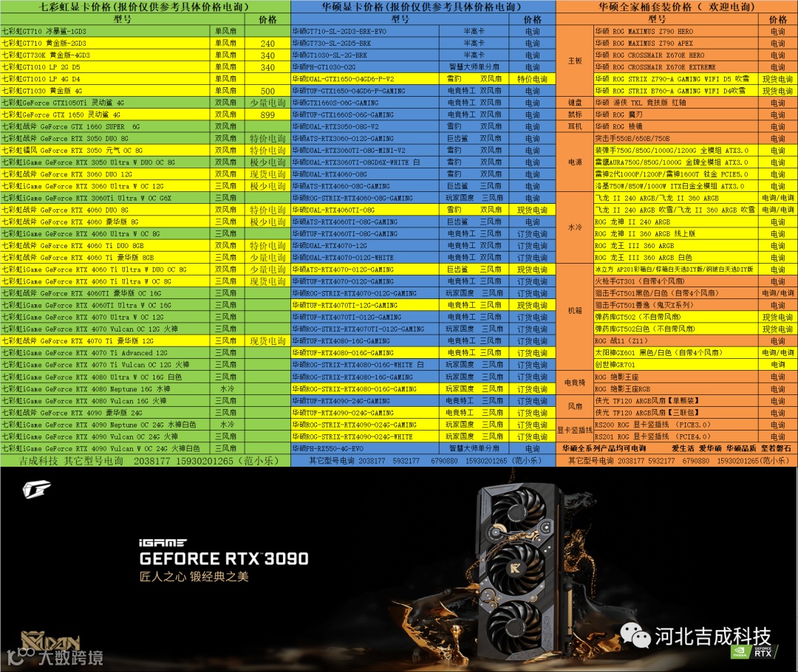Select row '华硕ATS-RTX4070-O12G-GAMING'
Viewport: 798px width, 672px height.
point(423,270)
